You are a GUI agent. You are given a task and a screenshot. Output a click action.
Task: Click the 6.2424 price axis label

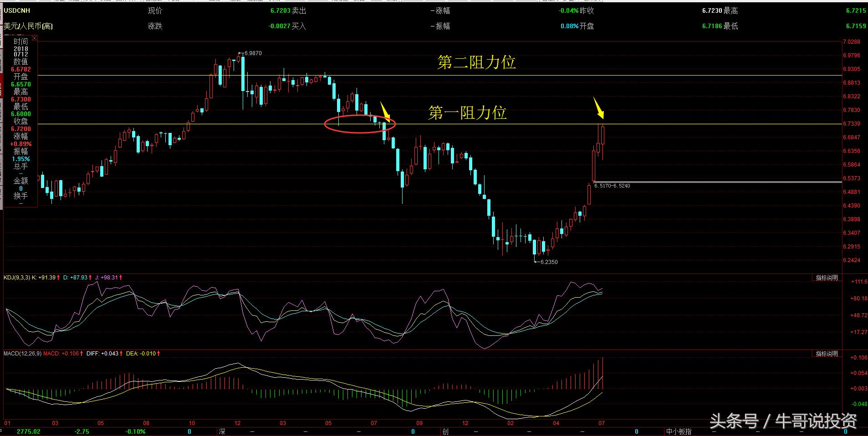click(x=852, y=260)
